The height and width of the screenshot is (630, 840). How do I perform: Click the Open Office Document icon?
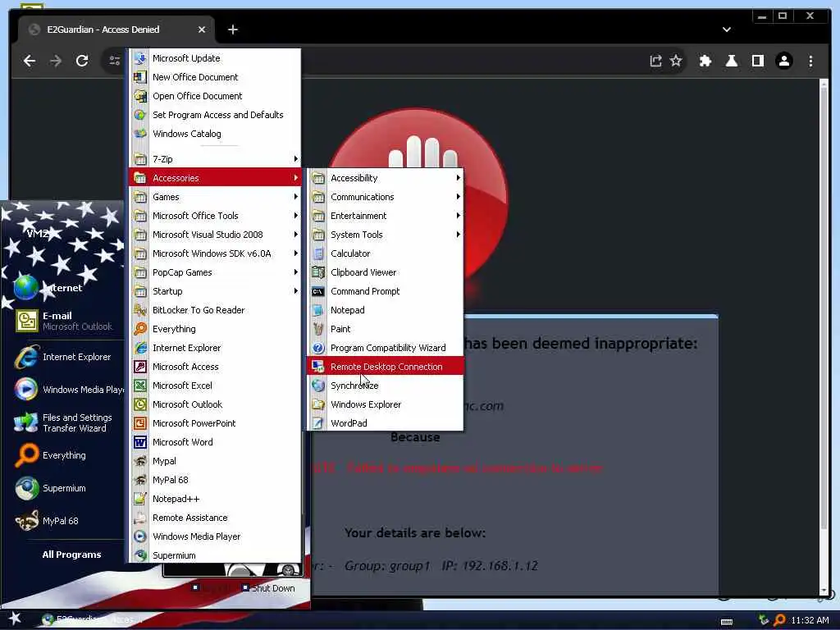click(140, 96)
